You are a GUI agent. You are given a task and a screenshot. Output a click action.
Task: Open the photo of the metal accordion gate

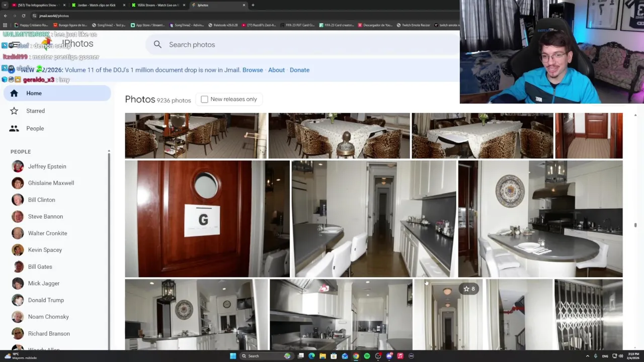click(x=588, y=315)
